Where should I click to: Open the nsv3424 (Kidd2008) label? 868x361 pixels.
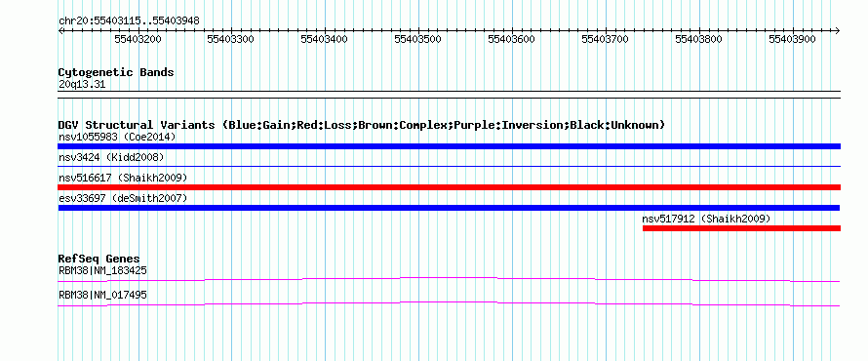click(111, 157)
